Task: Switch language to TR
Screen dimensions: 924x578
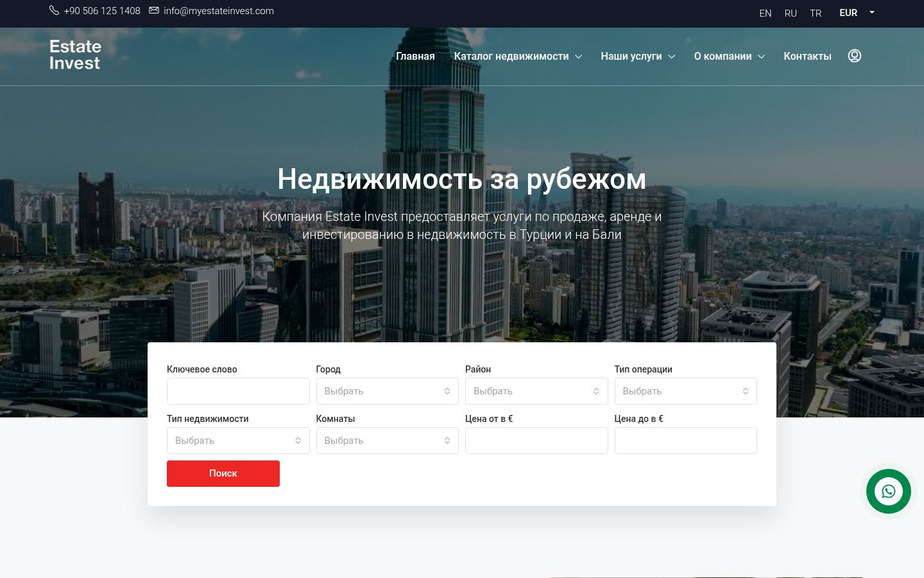Action: [x=816, y=13]
